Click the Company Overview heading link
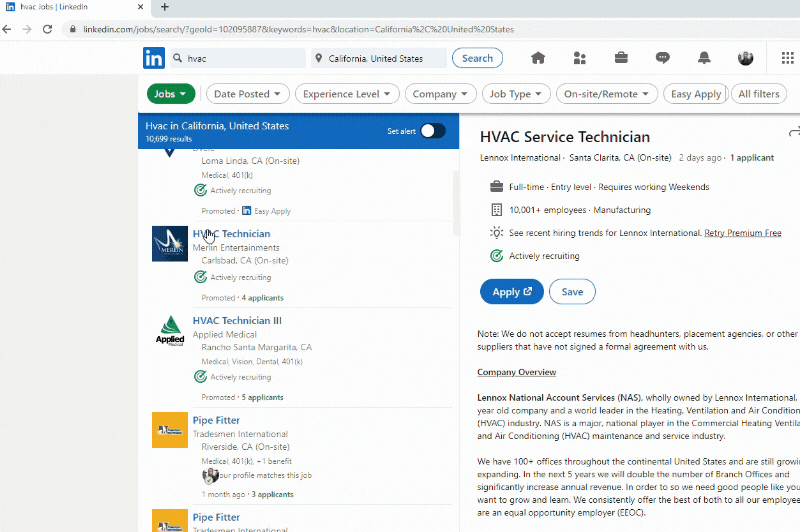Viewport: 800px width, 532px height. tap(516, 372)
